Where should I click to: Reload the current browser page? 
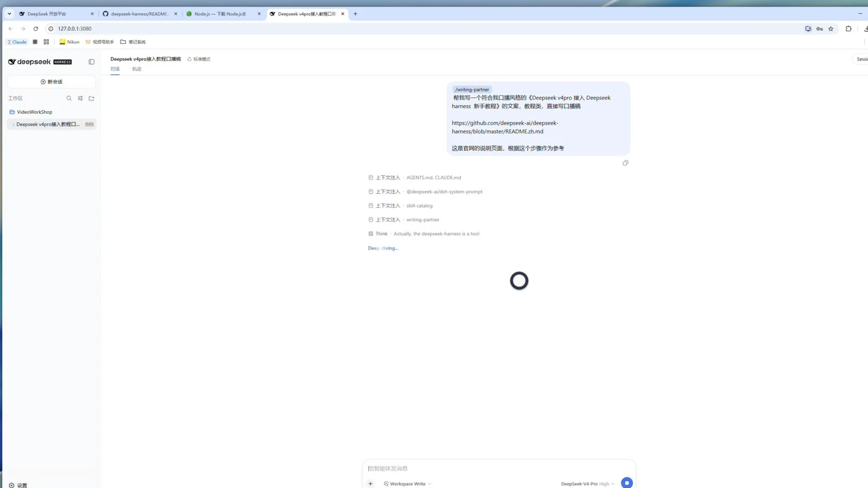tap(36, 29)
